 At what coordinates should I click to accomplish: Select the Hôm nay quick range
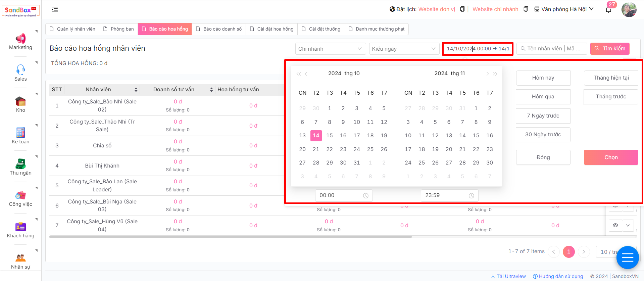click(x=543, y=78)
